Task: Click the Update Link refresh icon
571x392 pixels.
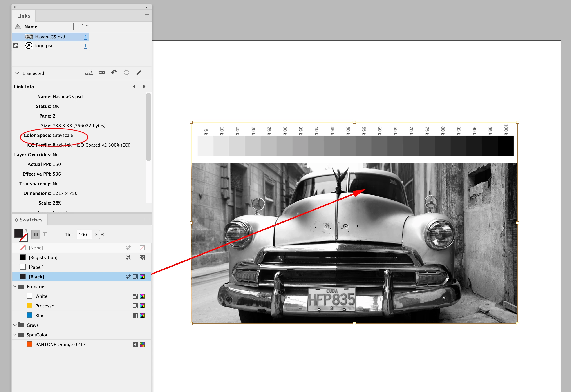Action: (x=126, y=73)
